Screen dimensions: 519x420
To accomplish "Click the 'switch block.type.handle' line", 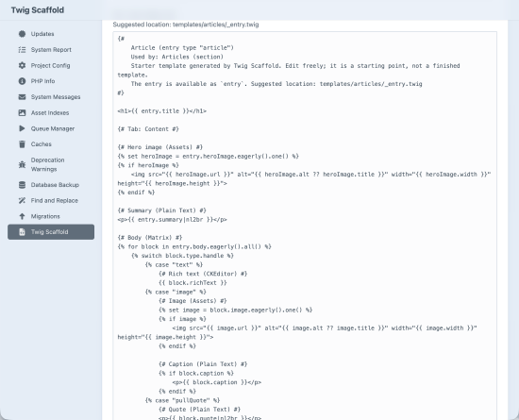I will tap(182, 256).
